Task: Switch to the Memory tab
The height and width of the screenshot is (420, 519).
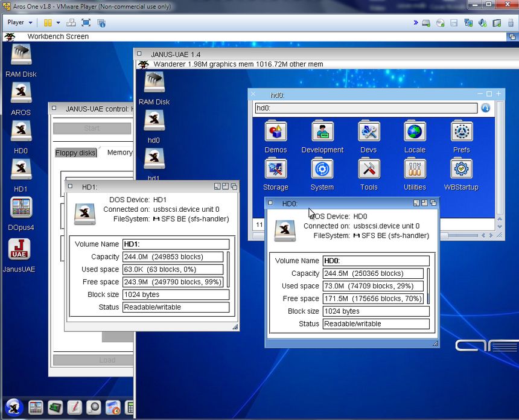Action: click(119, 153)
